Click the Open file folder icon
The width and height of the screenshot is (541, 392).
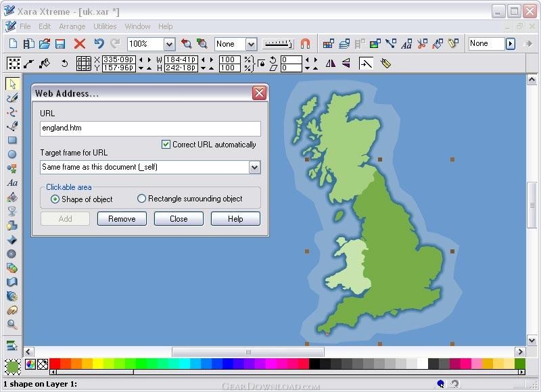pos(44,43)
